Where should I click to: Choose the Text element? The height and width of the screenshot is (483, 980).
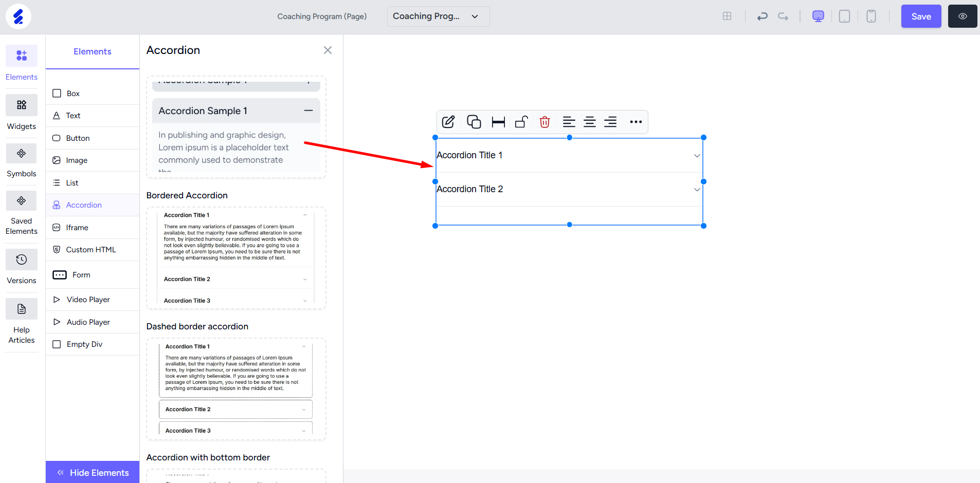click(93, 116)
